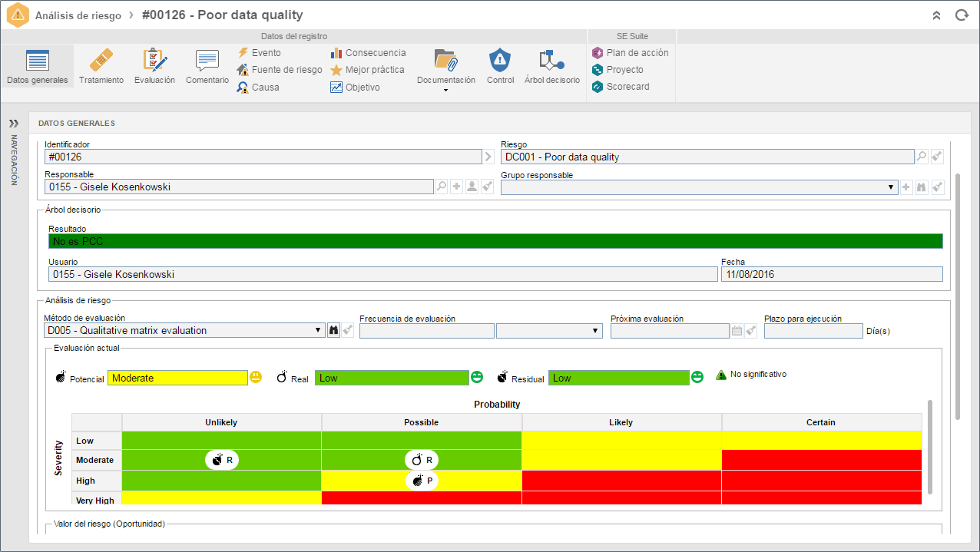This screenshot has height=552, width=980.
Task: Click the Riesgo input field
Action: point(707,157)
